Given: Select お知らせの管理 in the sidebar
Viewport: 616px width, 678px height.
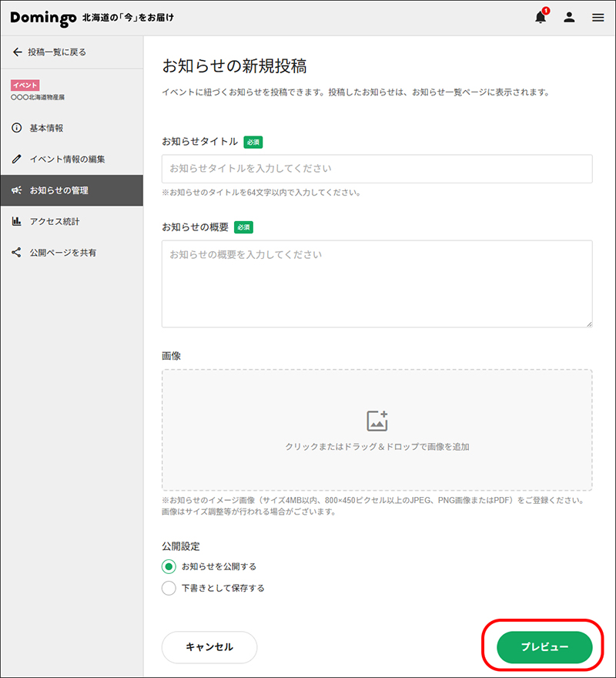Looking at the screenshot, I should pos(72,190).
